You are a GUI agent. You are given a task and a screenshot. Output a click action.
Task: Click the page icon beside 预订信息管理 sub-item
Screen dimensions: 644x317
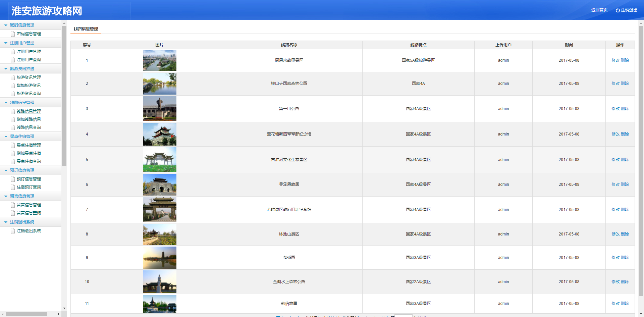pyautogui.click(x=13, y=179)
